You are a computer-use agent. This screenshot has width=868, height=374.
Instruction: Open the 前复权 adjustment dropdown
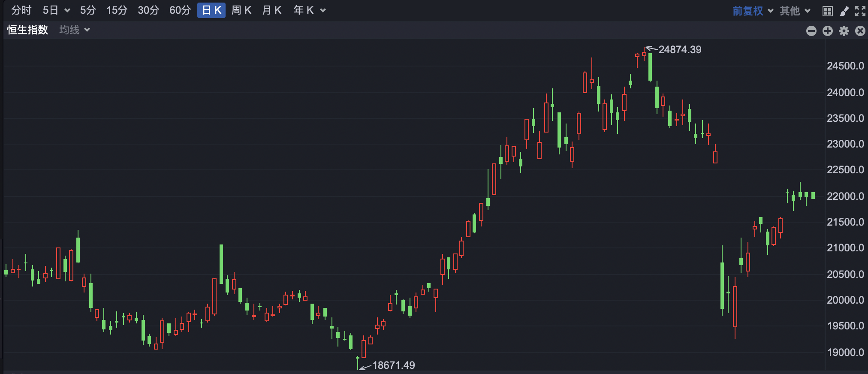[753, 11]
